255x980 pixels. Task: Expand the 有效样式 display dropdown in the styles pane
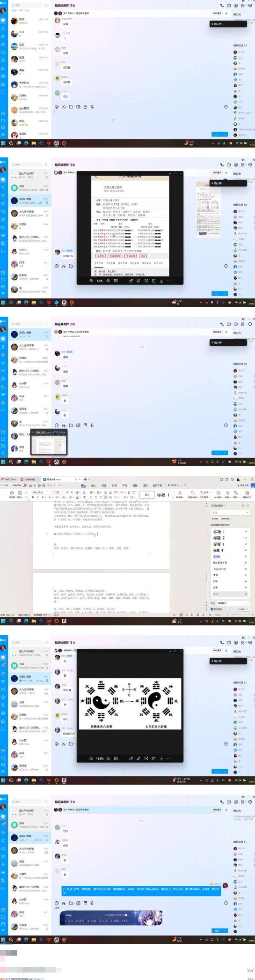pos(233,603)
